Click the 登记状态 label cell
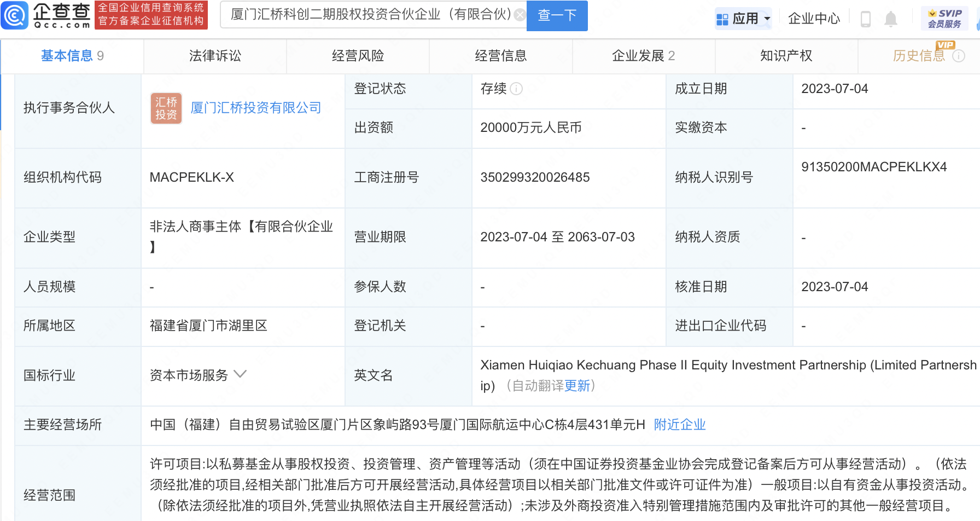The image size is (980, 521). (x=409, y=91)
